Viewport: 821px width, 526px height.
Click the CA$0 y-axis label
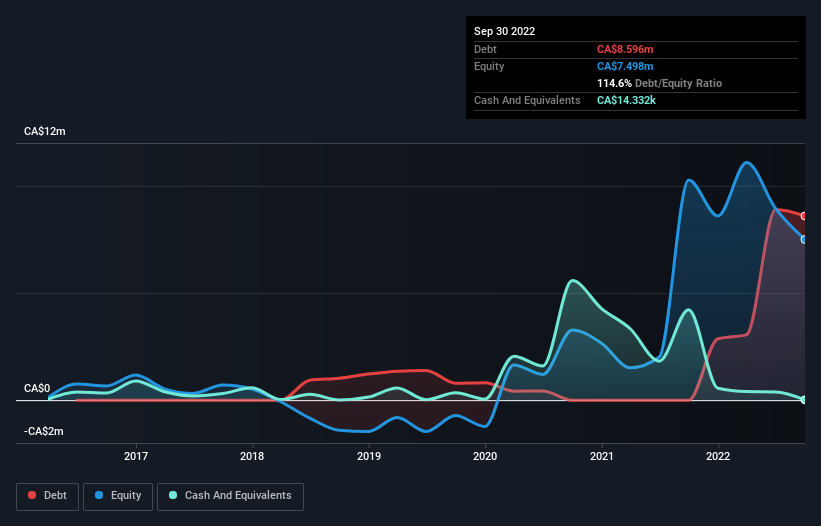pos(37,388)
